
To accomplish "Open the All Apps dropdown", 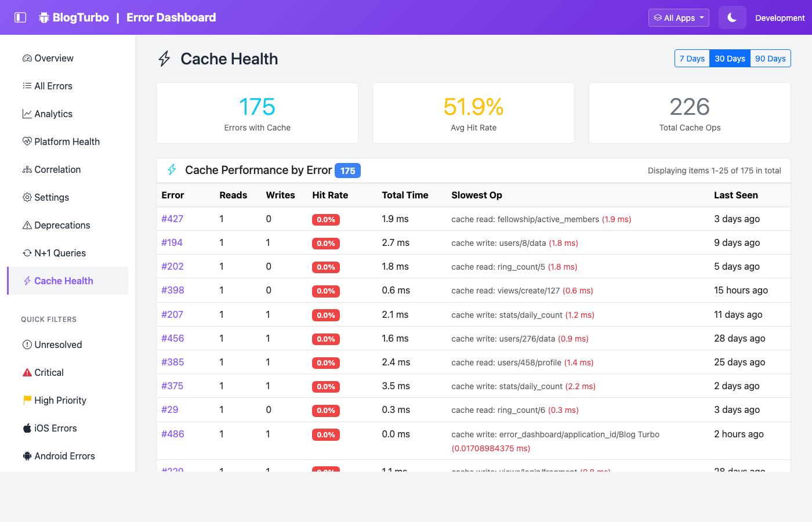I will pyautogui.click(x=679, y=17).
